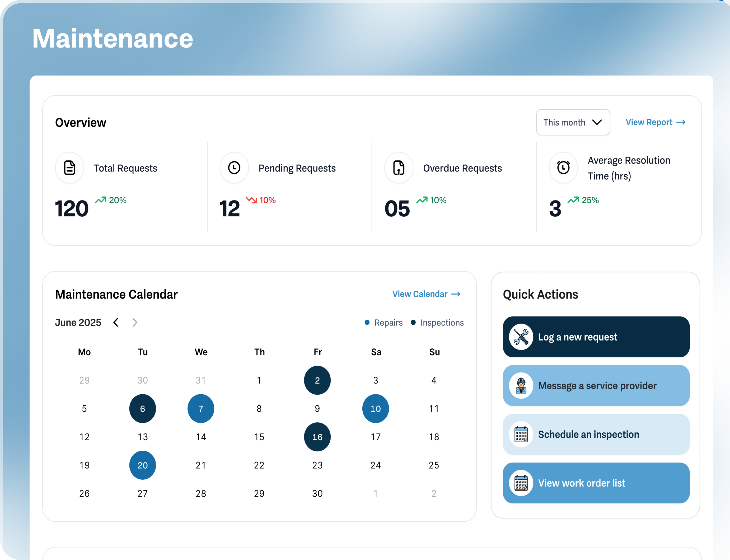
Task: Click the calendar icon in Schedule inspection
Action: [x=521, y=434]
